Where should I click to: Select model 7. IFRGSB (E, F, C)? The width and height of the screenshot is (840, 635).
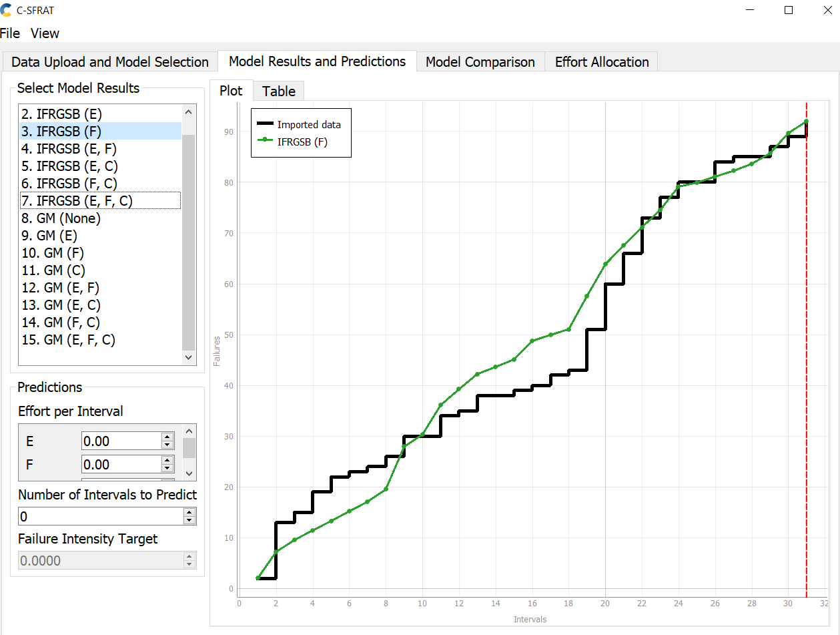100,200
